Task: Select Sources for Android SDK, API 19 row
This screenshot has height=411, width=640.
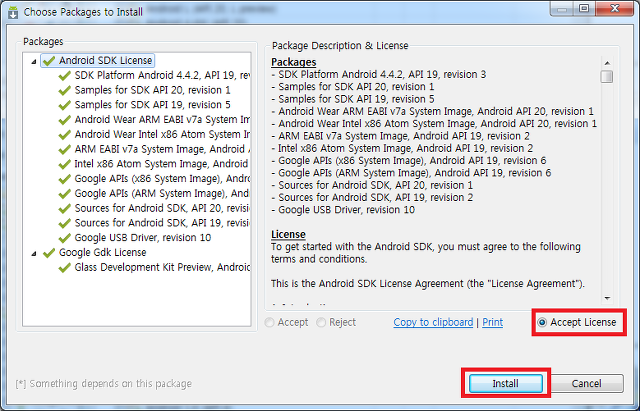Action: [x=154, y=223]
